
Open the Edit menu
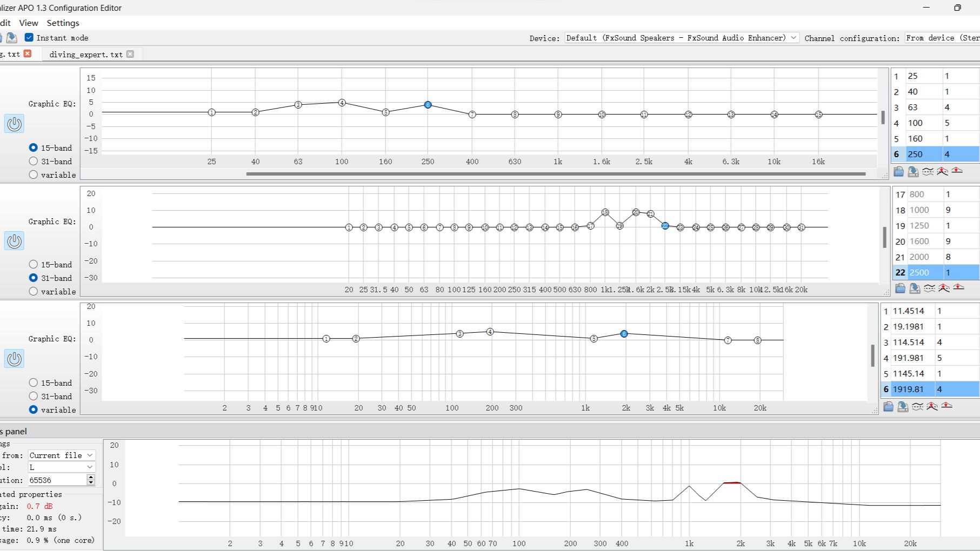(5, 23)
